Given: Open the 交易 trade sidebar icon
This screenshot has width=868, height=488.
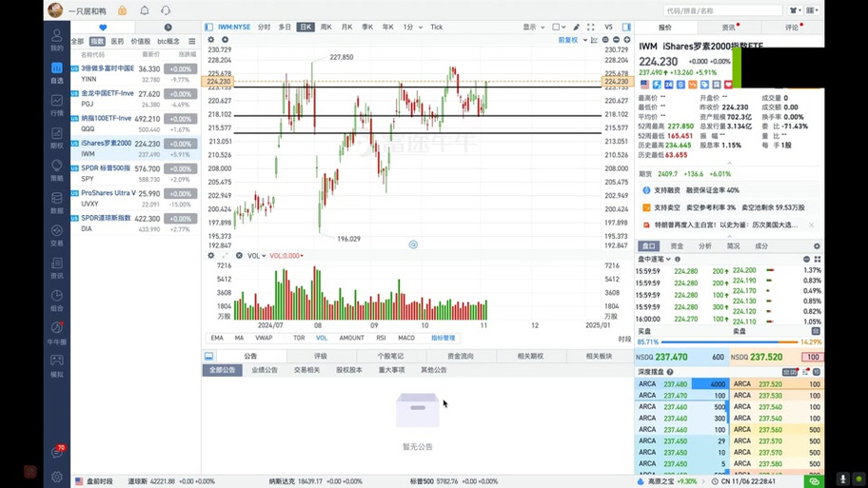Looking at the screenshot, I should [x=56, y=235].
